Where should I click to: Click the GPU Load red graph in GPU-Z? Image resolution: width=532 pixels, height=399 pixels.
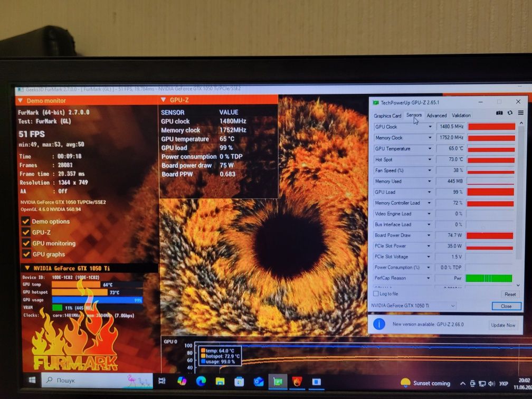[x=490, y=192]
